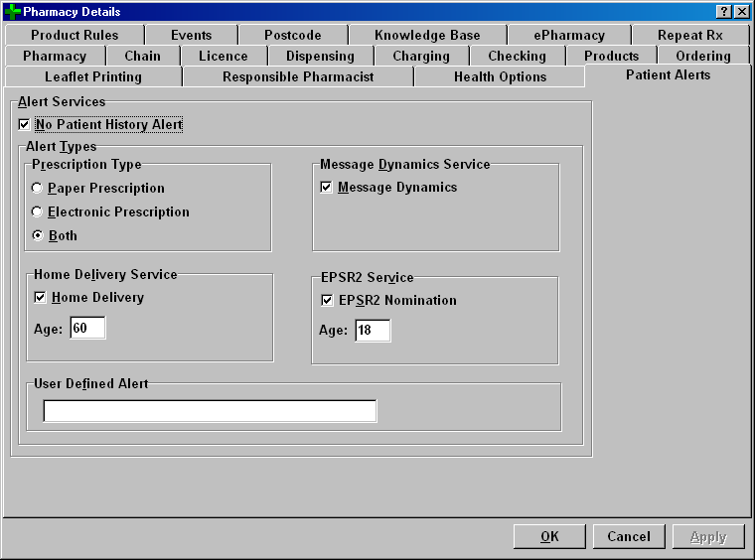Switch to the Dispensing tab
The width and height of the screenshot is (755, 560).
(x=320, y=57)
